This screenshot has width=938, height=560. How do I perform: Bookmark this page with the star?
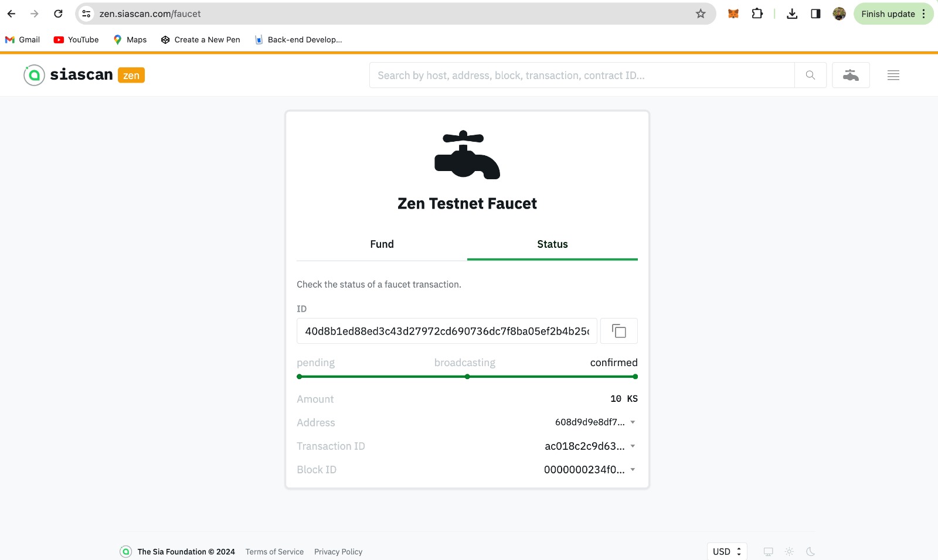[701, 13]
